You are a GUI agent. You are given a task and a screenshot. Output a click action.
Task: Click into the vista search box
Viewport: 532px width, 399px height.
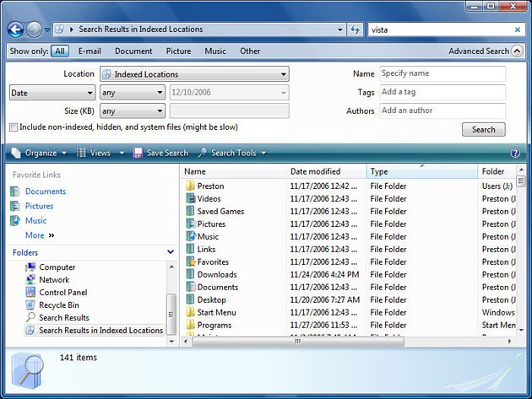[x=441, y=30]
